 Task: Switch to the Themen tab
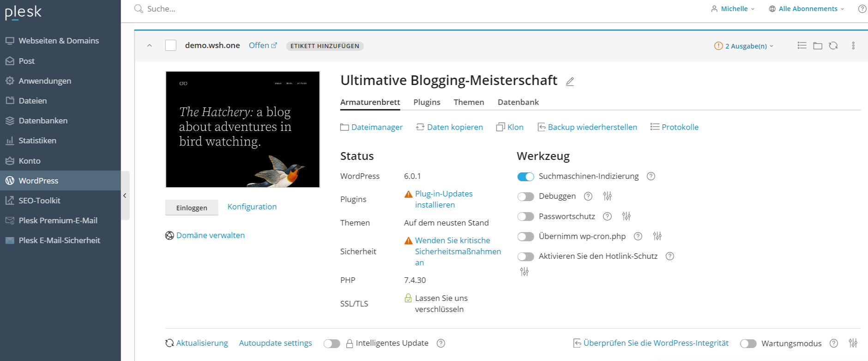(469, 102)
